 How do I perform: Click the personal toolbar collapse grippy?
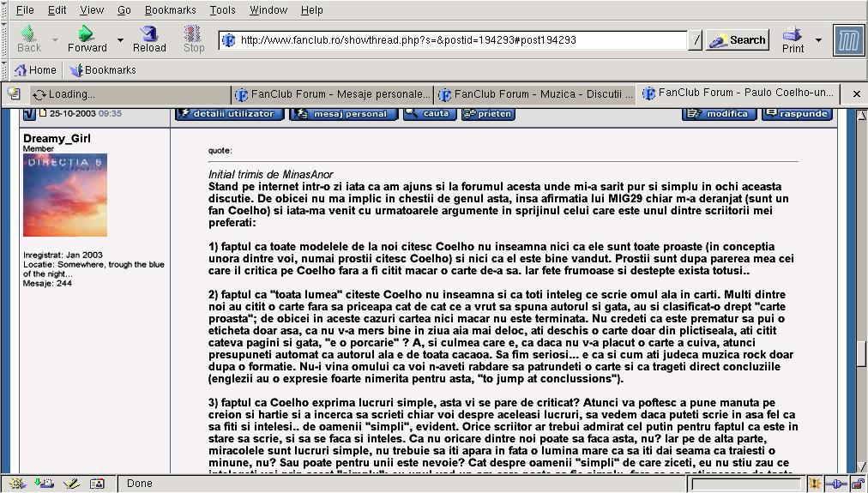pyautogui.click(x=5, y=69)
